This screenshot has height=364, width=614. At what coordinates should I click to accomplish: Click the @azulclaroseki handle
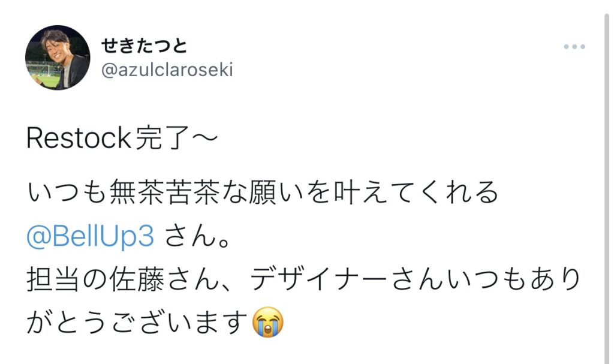167,70
